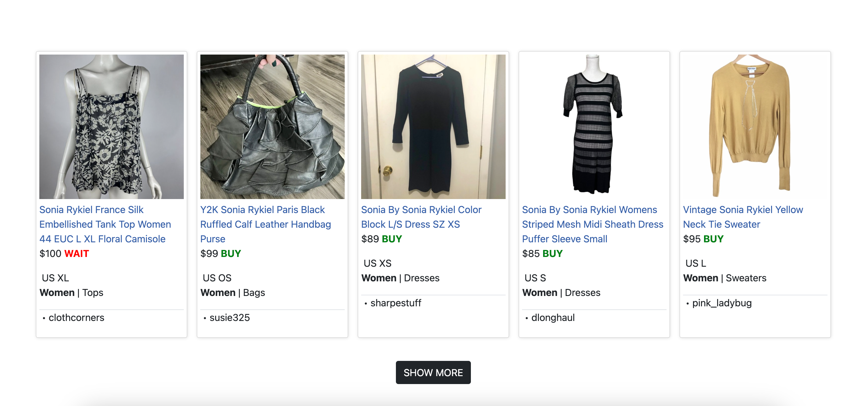Click the Women | Sweaters category text

click(724, 278)
